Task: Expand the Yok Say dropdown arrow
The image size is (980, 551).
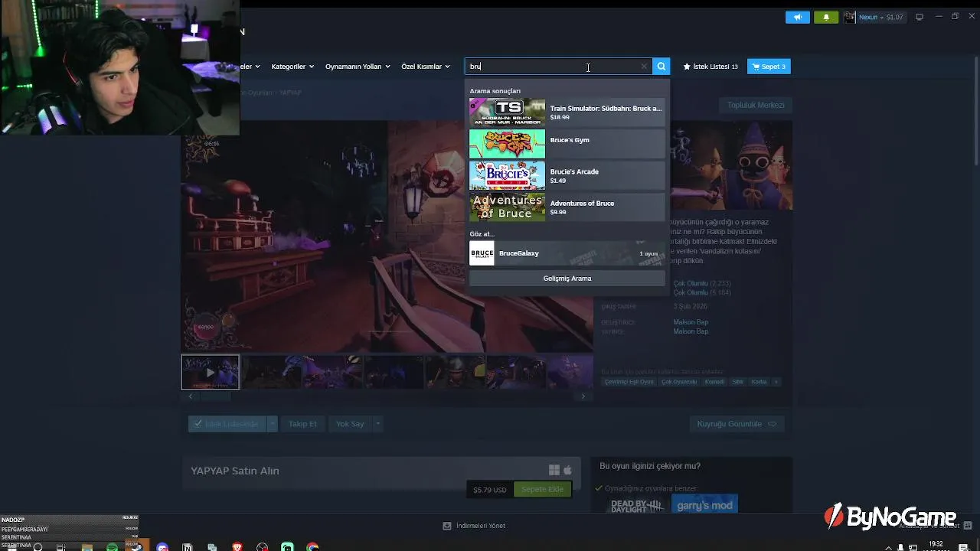Action: [377, 424]
